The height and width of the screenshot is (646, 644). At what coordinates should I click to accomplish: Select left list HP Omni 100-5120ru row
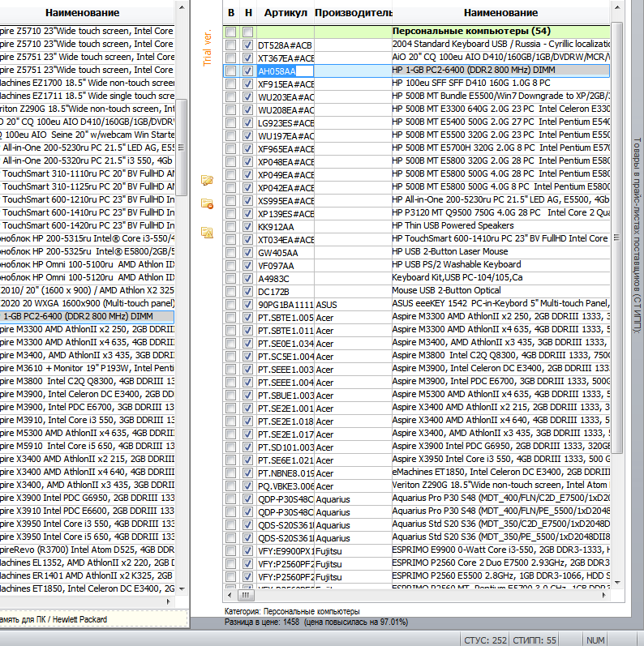click(x=87, y=277)
